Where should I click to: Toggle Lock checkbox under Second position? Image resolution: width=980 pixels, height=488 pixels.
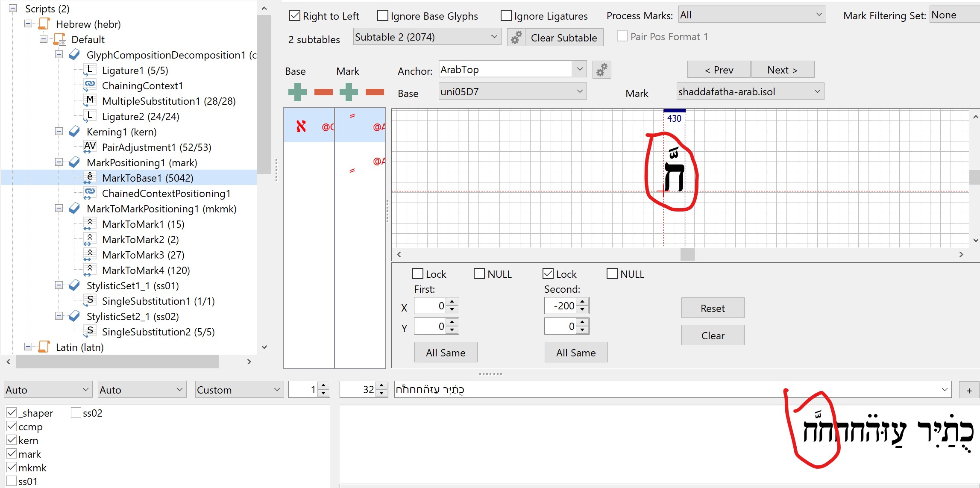pyautogui.click(x=548, y=273)
